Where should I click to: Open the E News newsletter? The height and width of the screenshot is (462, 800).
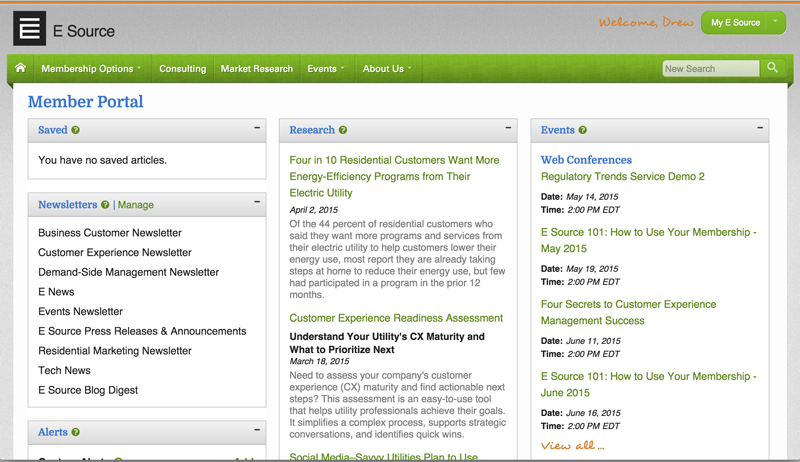[56, 292]
